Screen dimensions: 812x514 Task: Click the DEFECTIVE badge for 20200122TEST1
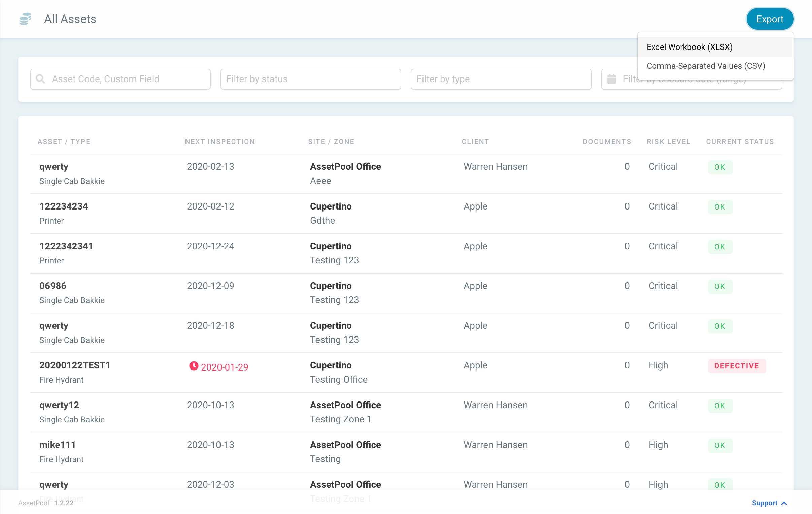pyautogui.click(x=737, y=366)
